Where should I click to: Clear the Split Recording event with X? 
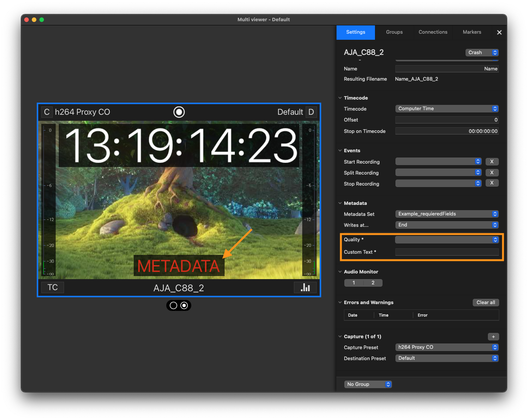pos(492,172)
